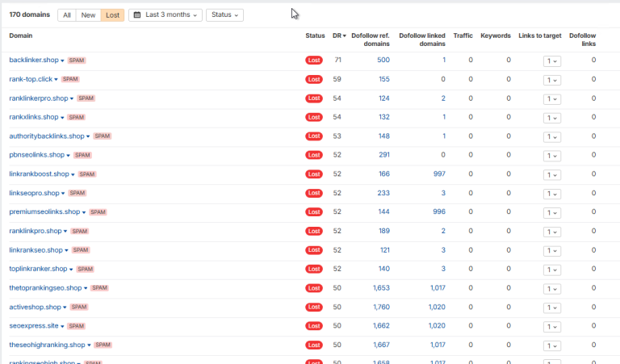Open the ranklinkerpro.shop domain link
This screenshot has height=364, width=620.
(x=39, y=98)
